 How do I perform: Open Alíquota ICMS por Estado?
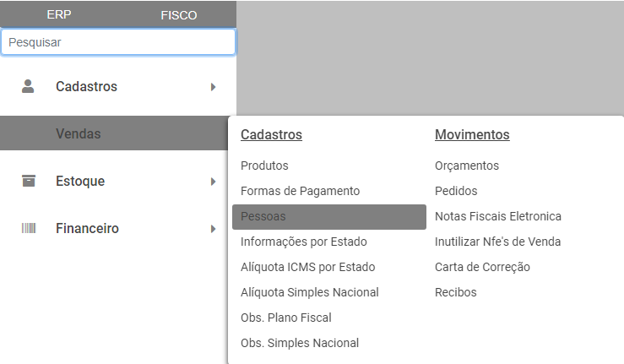307,267
